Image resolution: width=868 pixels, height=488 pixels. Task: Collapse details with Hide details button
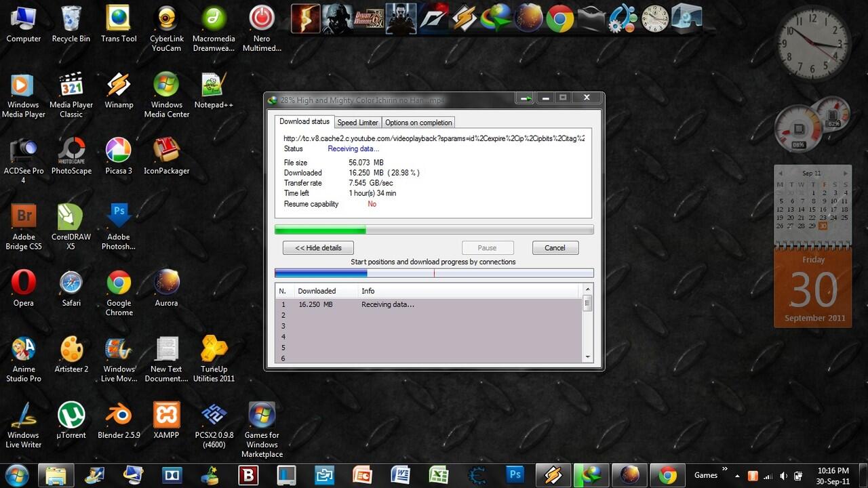[x=318, y=248]
